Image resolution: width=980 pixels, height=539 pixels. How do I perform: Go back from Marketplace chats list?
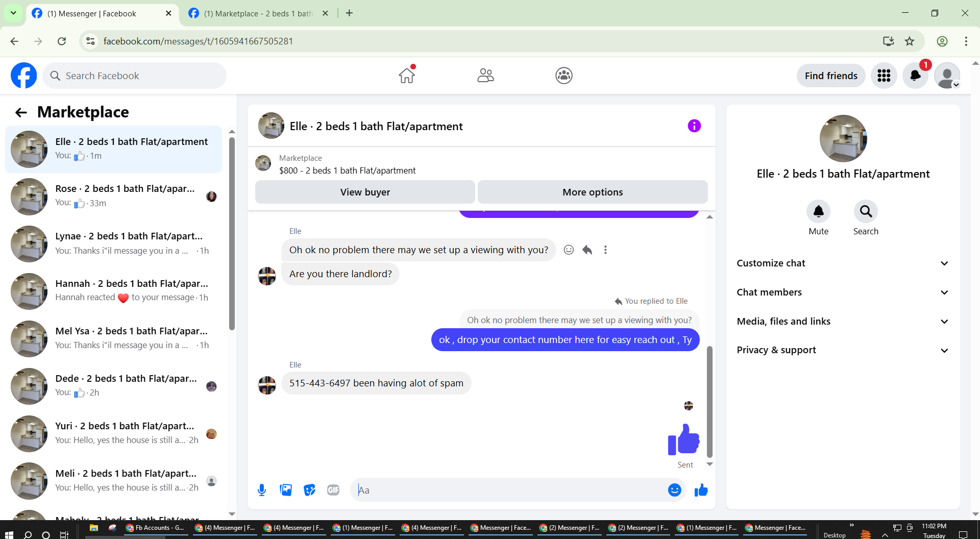(x=21, y=112)
